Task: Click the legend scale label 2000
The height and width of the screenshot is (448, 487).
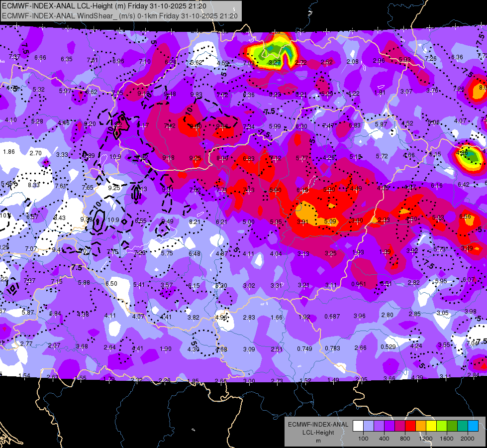Action: (468, 439)
